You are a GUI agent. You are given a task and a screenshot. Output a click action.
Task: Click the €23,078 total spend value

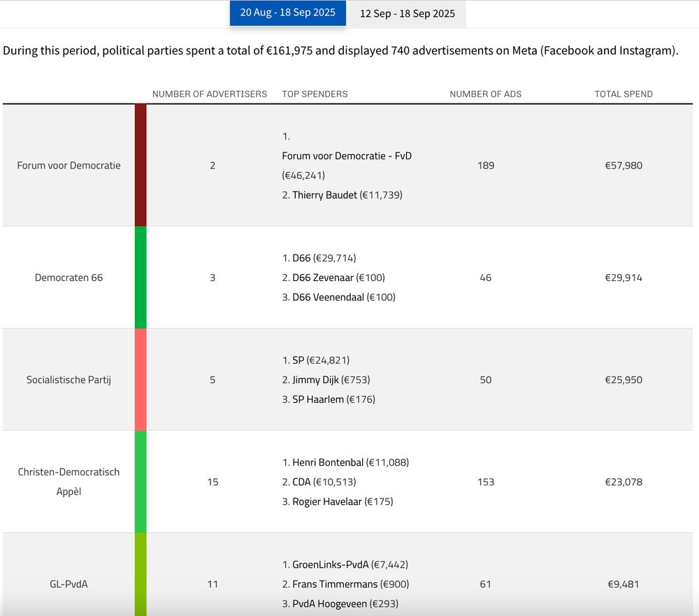(x=624, y=482)
